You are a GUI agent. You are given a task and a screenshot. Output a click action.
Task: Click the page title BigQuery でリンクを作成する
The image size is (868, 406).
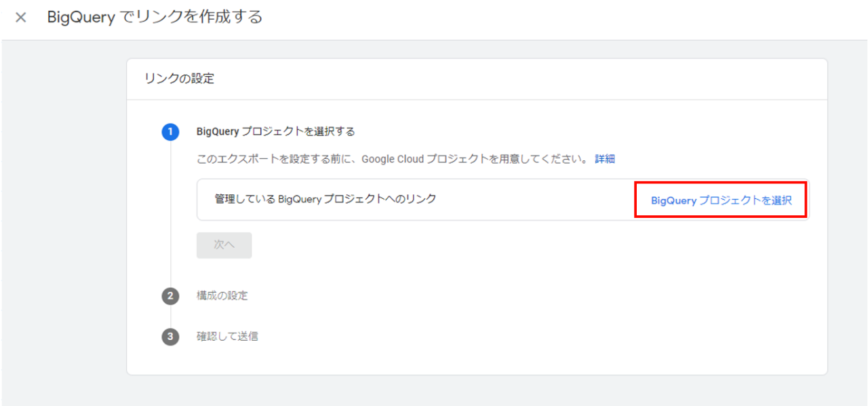click(x=155, y=18)
